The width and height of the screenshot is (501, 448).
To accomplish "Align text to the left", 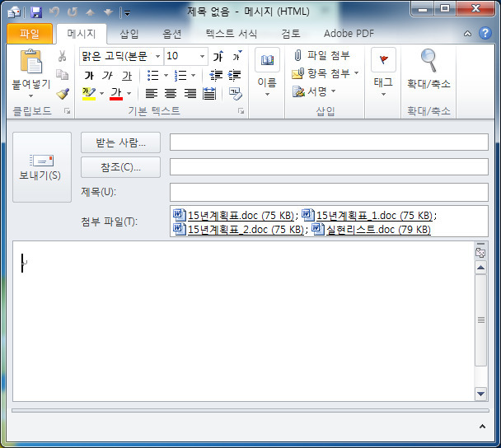I will pyautogui.click(x=152, y=94).
